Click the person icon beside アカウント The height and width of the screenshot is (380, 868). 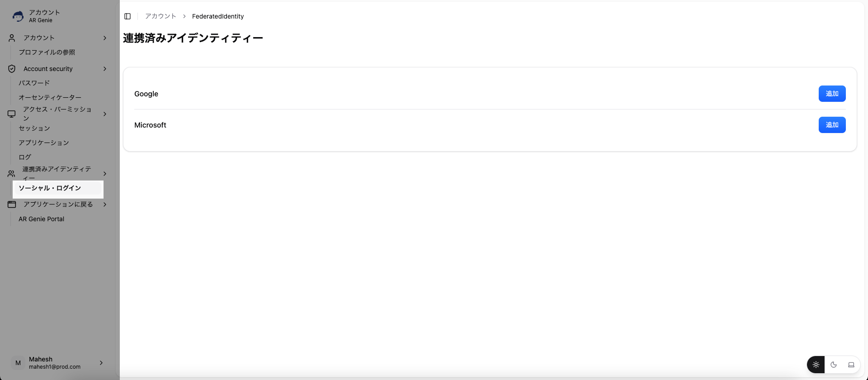(12, 38)
